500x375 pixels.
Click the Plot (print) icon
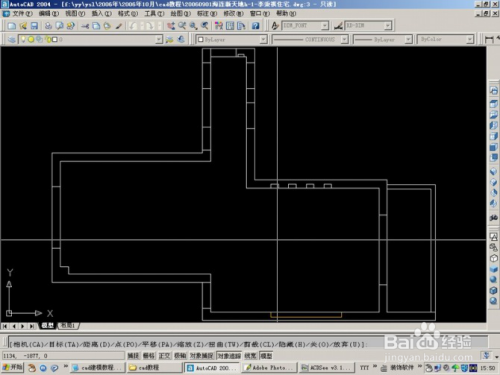48,26
